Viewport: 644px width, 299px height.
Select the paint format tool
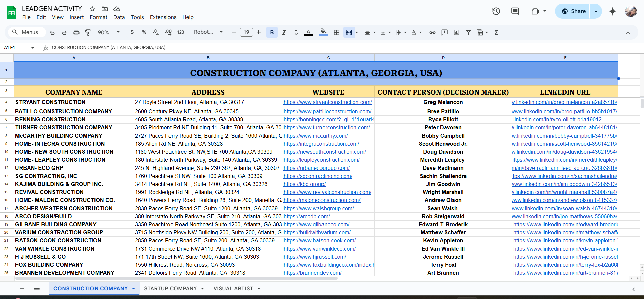pyautogui.click(x=88, y=32)
